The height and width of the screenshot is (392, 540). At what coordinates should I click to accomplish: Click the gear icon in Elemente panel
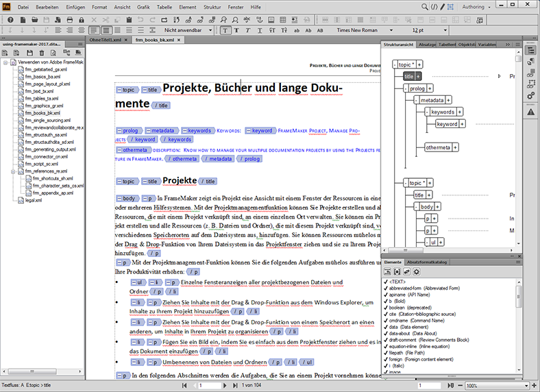click(x=417, y=272)
